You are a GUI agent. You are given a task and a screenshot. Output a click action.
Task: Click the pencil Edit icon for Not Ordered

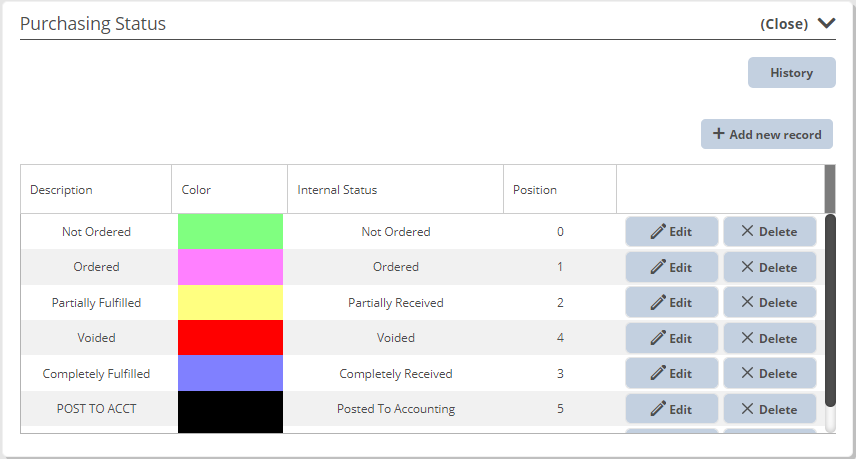(x=658, y=231)
